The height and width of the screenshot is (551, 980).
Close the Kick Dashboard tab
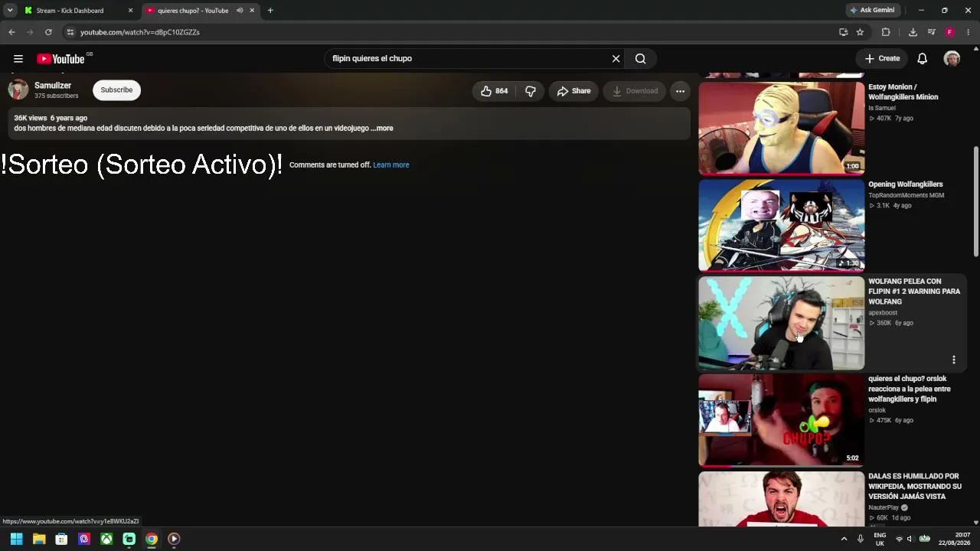(131, 11)
